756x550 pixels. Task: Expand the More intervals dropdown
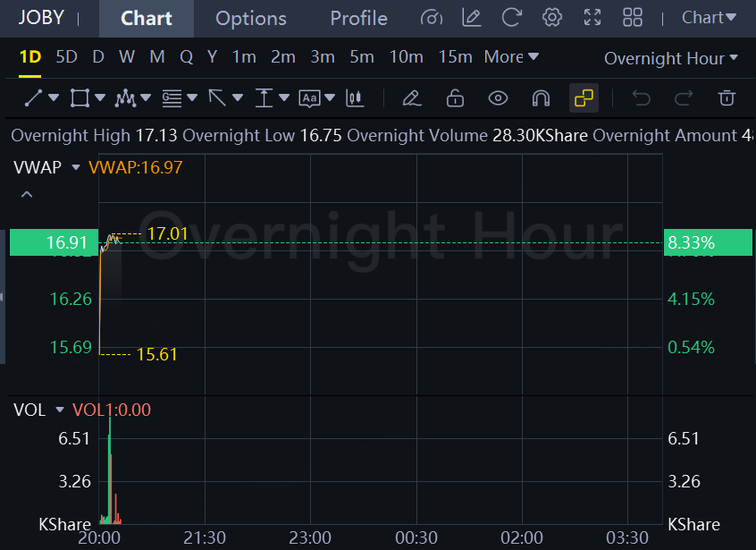(511, 57)
